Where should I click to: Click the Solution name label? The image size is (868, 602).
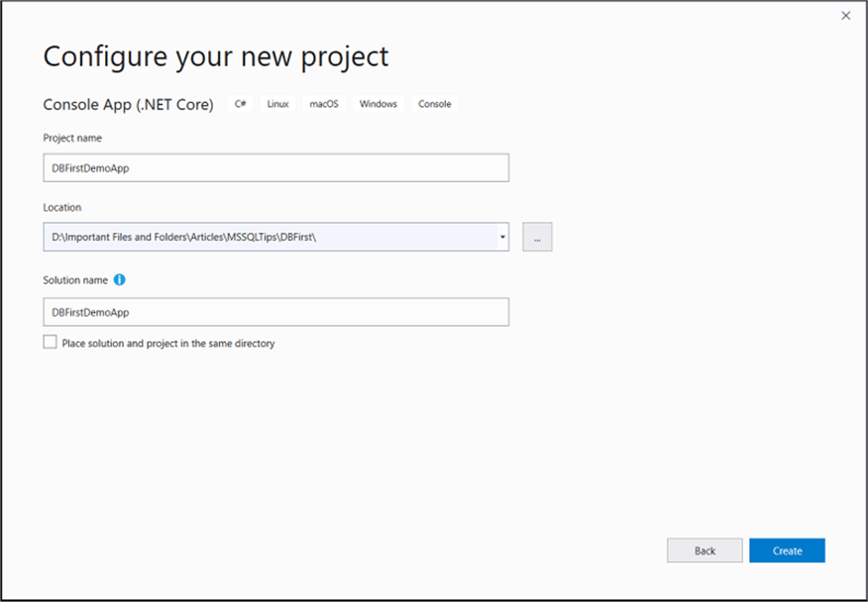pyautogui.click(x=75, y=280)
